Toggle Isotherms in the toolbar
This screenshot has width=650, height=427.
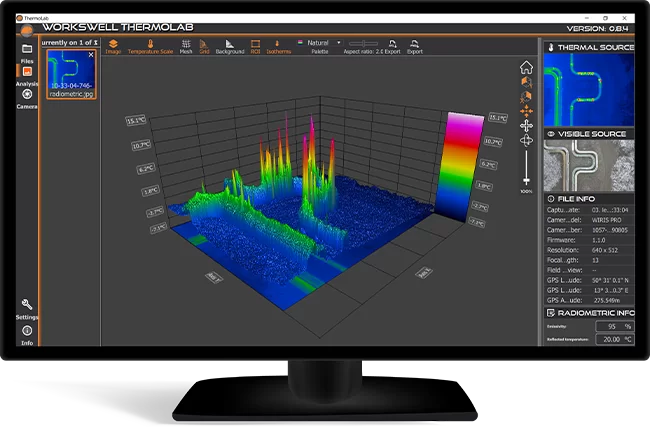pyautogui.click(x=278, y=46)
